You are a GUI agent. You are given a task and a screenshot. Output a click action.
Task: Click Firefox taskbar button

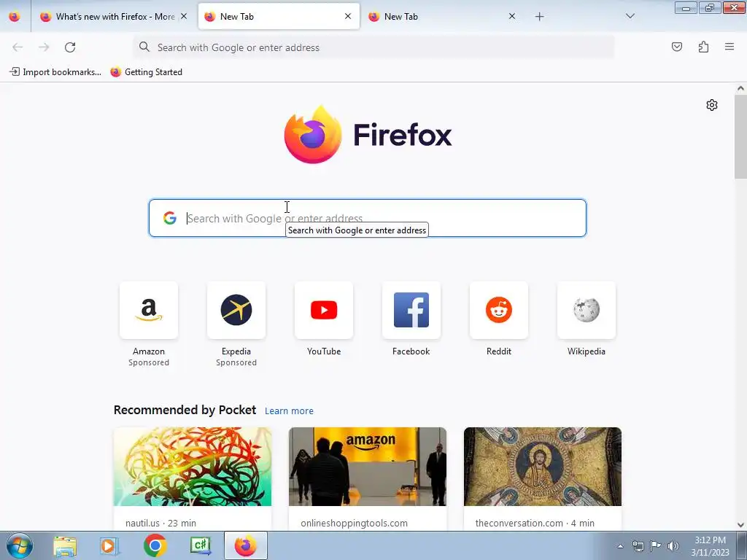(245, 545)
